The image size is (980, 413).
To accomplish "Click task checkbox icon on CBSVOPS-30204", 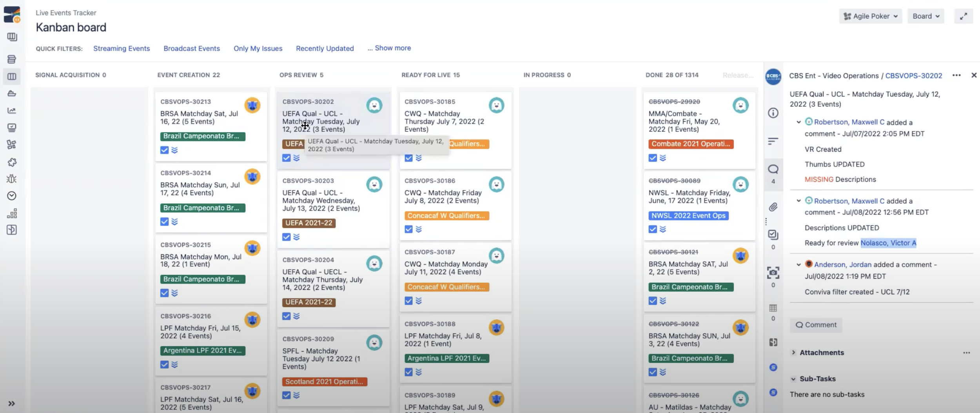I will coord(287,316).
